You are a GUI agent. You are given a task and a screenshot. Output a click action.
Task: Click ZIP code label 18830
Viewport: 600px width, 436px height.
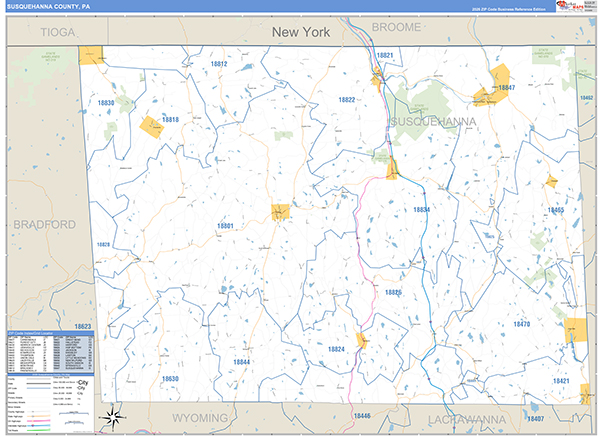(106, 103)
